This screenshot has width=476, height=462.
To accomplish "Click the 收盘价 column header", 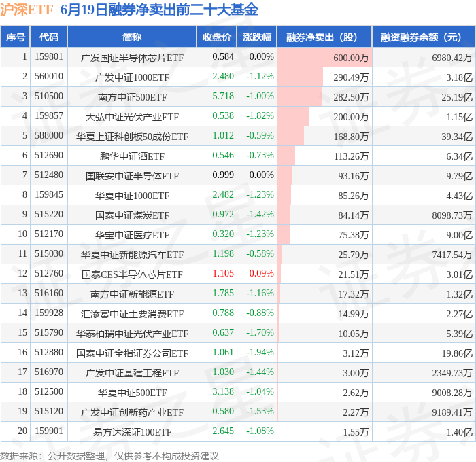I will coord(217,37).
